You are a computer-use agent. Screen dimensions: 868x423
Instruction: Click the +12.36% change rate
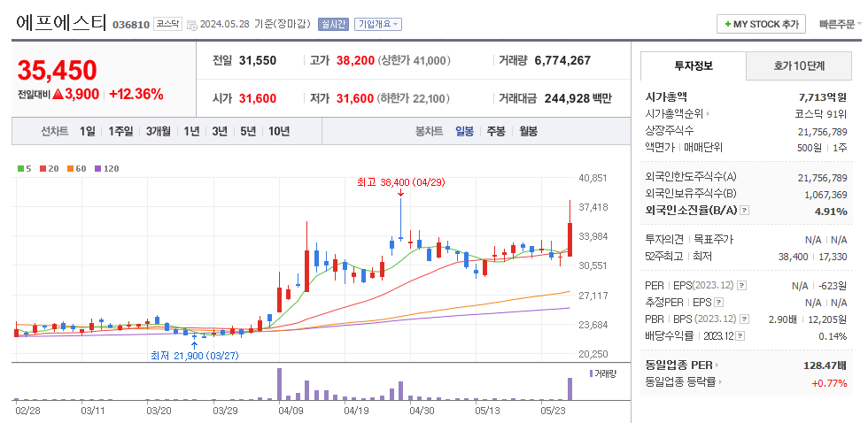tap(136, 94)
